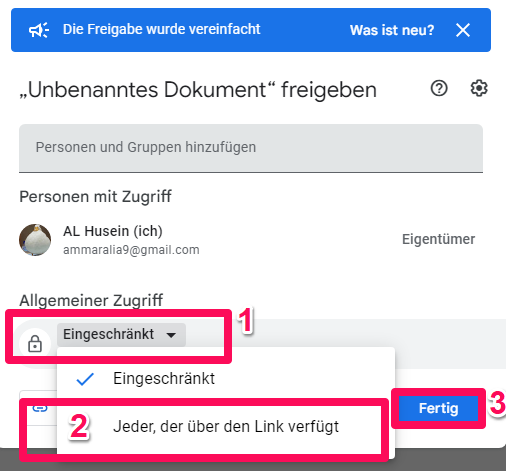506x471 pixels.
Task: Click the Allgemeiner Zugriff heading
Action: coord(91,300)
